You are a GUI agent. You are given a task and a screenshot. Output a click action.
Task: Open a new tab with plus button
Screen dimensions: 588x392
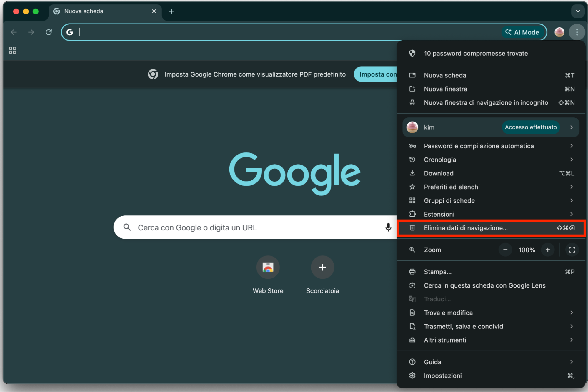point(171,11)
